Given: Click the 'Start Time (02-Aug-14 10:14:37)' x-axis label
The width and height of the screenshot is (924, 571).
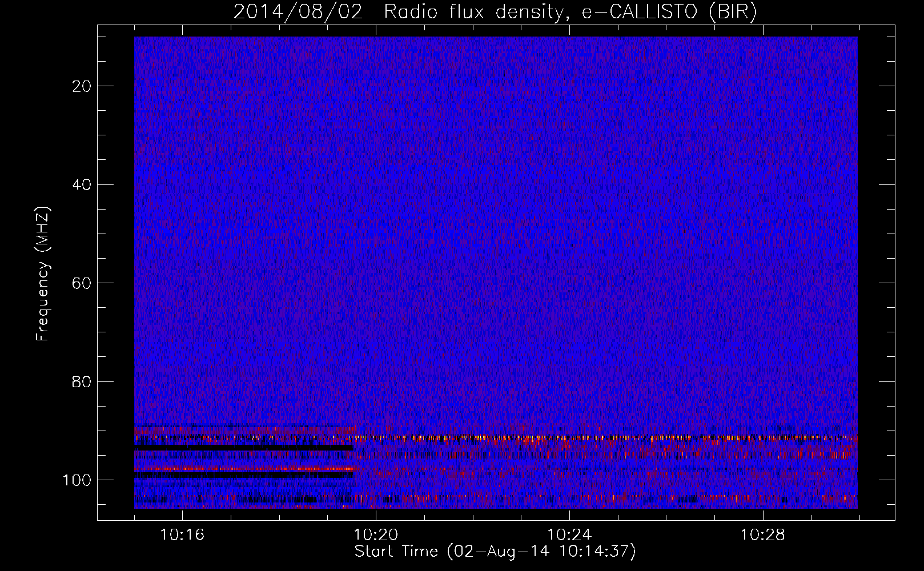Looking at the screenshot, I should pyautogui.click(x=495, y=552).
